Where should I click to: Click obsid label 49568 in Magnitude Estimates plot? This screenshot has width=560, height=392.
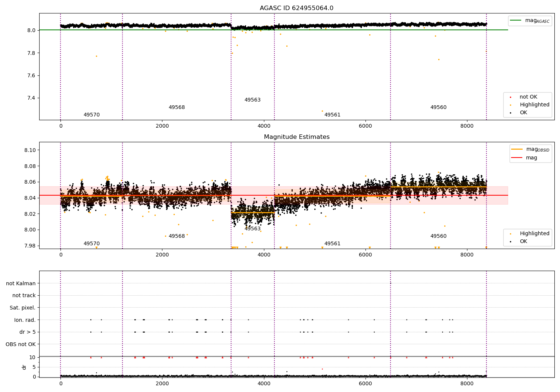click(177, 236)
